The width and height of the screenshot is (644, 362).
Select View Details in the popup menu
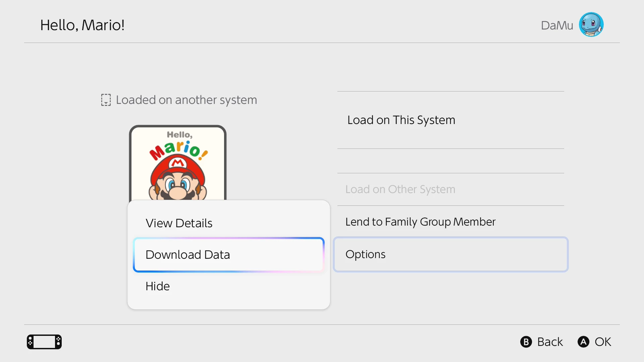point(229,223)
